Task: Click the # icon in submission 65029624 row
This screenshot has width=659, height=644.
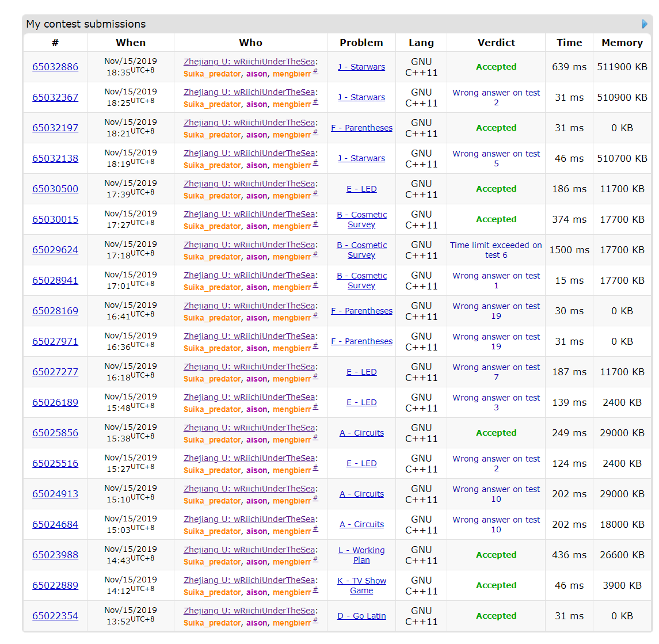Action: tap(315, 255)
